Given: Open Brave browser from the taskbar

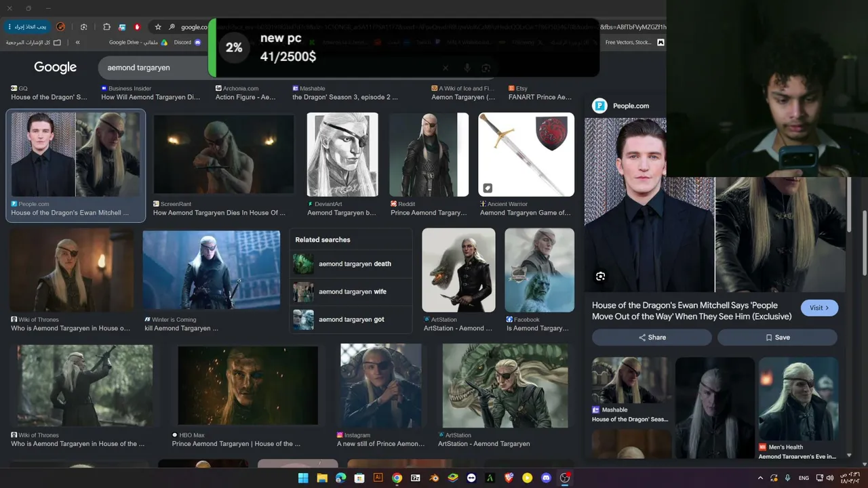Looking at the screenshot, I should click(509, 478).
